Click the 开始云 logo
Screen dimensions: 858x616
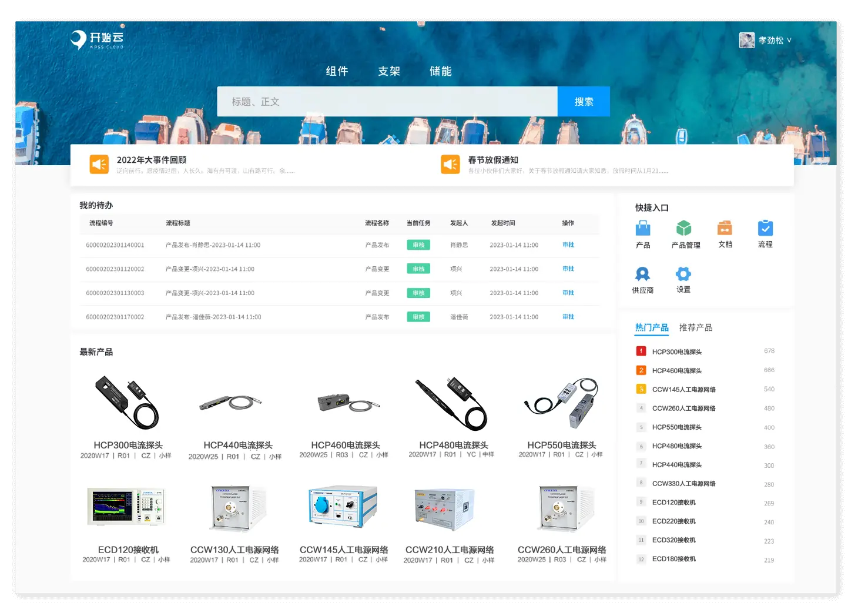point(97,39)
